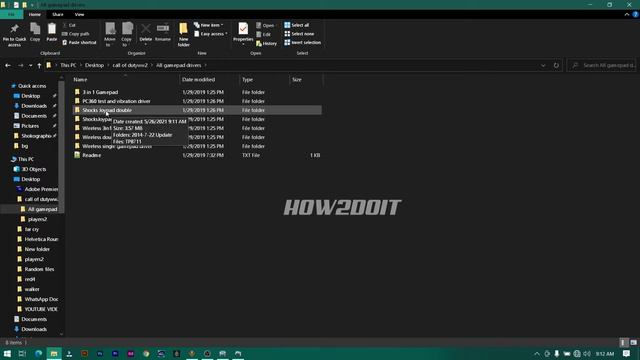Screen dimensions: 640x360
Task: Switch to the View ribbon tab
Action: coord(80,14)
